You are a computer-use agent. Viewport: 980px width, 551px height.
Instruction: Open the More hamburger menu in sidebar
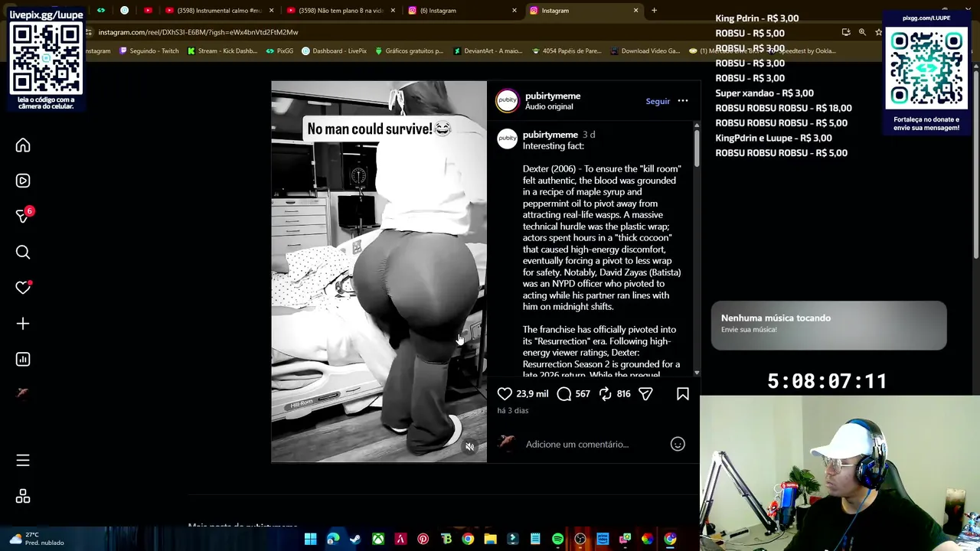(23, 460)
